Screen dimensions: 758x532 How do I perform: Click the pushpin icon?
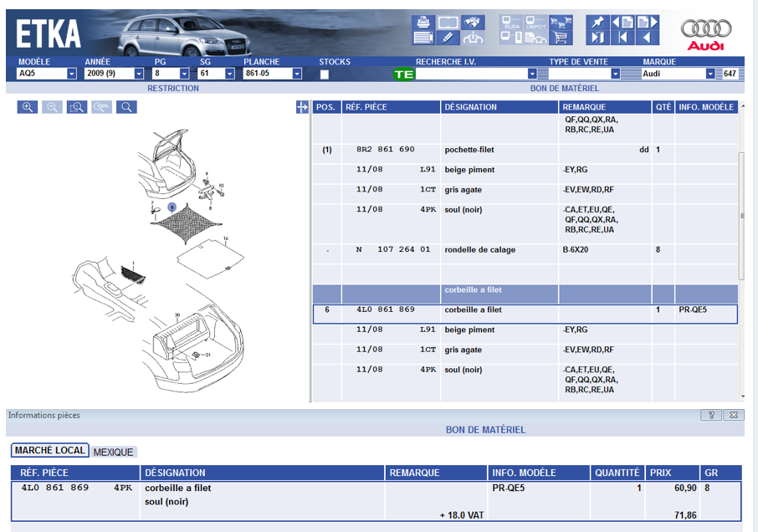click(x=597, y=23)
